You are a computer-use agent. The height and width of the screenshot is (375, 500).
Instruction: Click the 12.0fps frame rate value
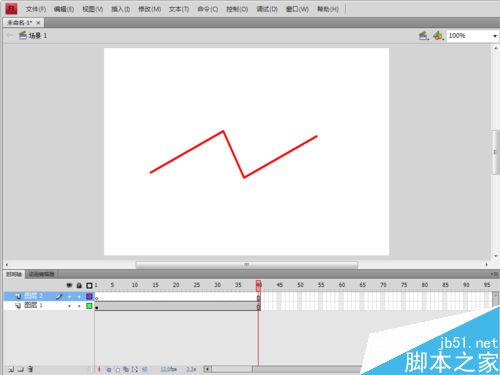[x=168, y=369]
